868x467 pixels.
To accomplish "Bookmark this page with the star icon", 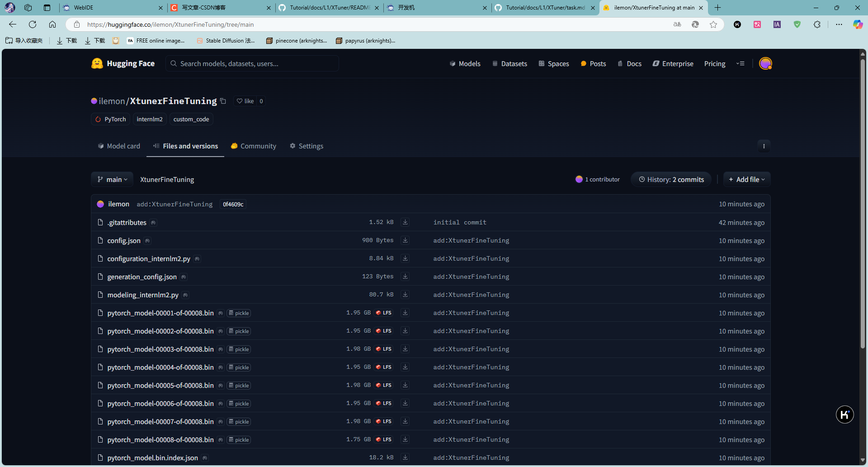I will pyautogui.click(x=713, y=24).
